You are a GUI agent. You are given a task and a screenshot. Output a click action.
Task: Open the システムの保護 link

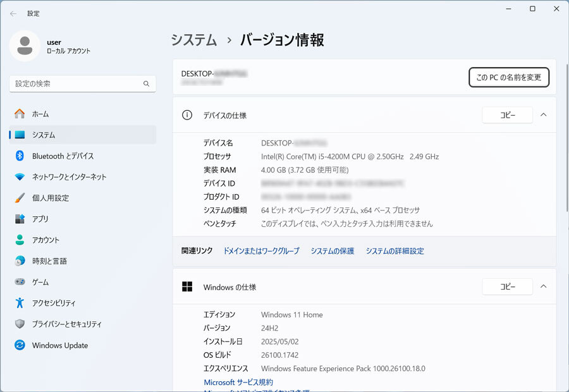pyautogui.click(x=336, y=250)
